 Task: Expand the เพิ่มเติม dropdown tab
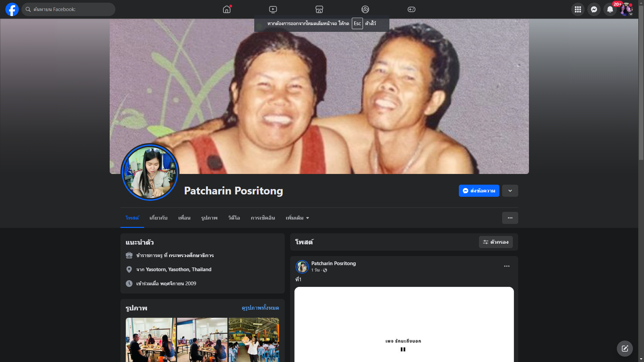point(297,218)
